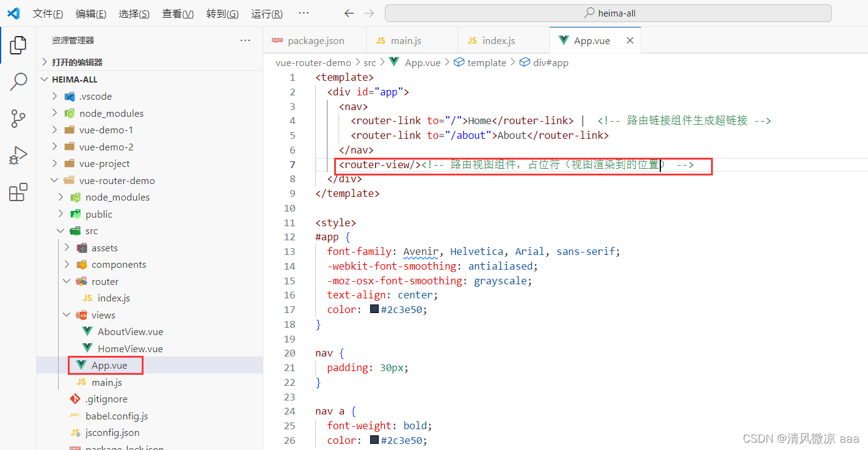Open the 查看(V) menu
Viewport: 868px width, 450px height.
[178, 13]
